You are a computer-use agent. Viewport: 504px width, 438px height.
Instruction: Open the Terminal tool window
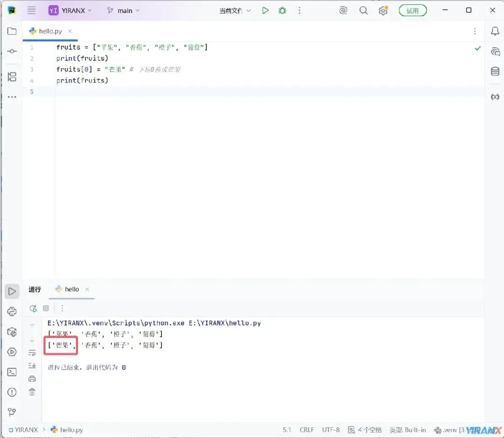click(x=12, y=372)
